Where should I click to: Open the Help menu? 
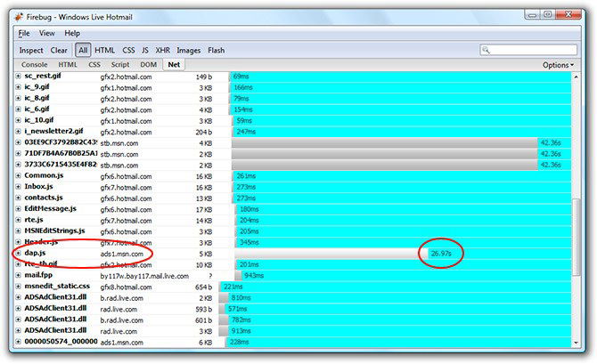pyautogui.click(x=72, y=34)
